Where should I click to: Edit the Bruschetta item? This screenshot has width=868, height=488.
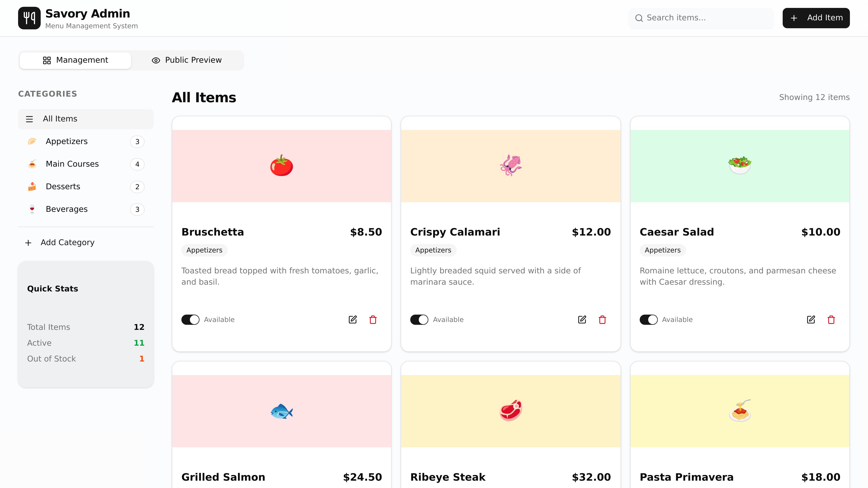tap(352, 319)
